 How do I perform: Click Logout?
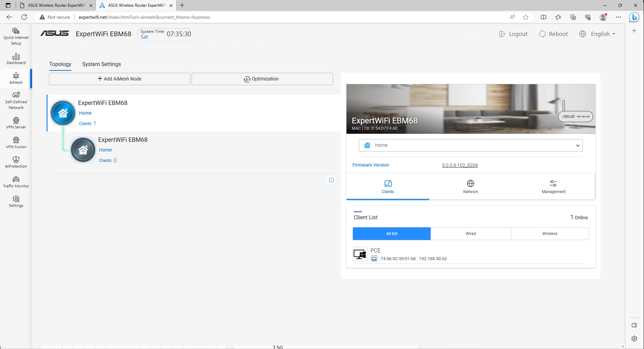513,34
